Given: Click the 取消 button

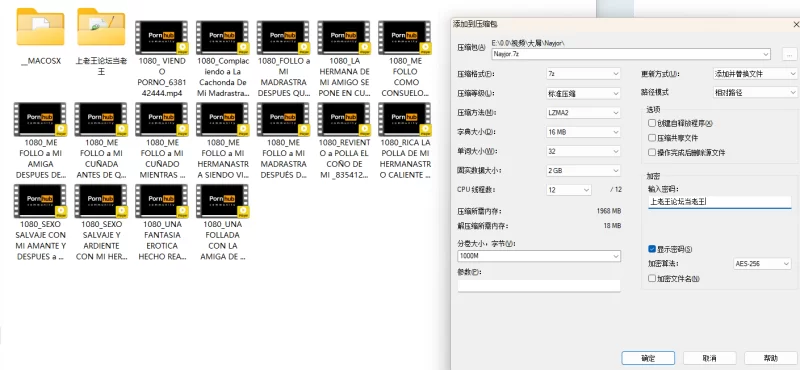Looking at the screenshot, I should 709,358.
